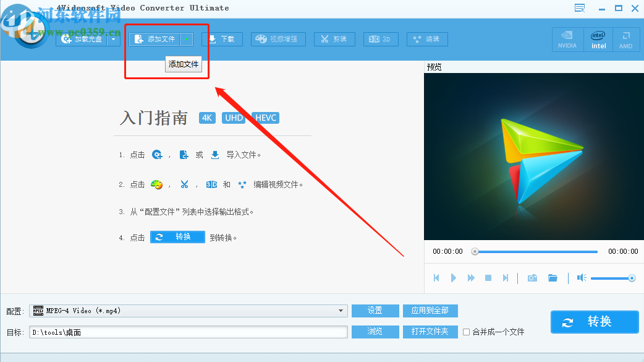Click the destination path input field

point(189,332)
